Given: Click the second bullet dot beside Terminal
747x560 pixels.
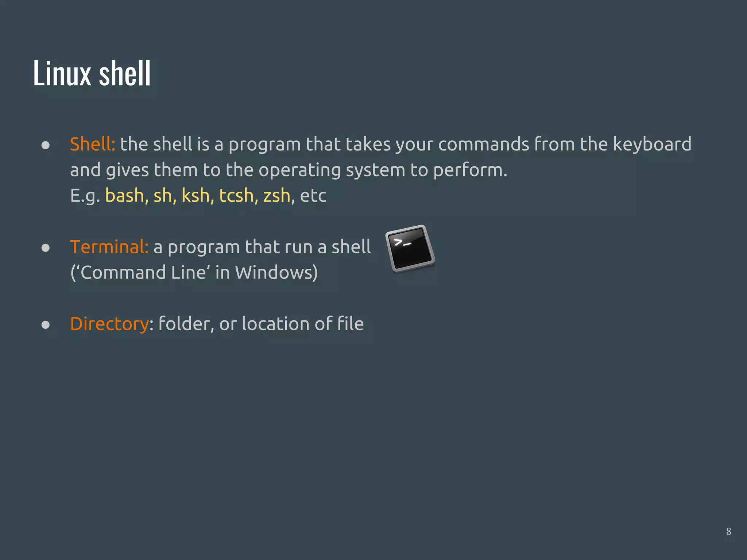Looking at the screenshot, I should 46,248.
